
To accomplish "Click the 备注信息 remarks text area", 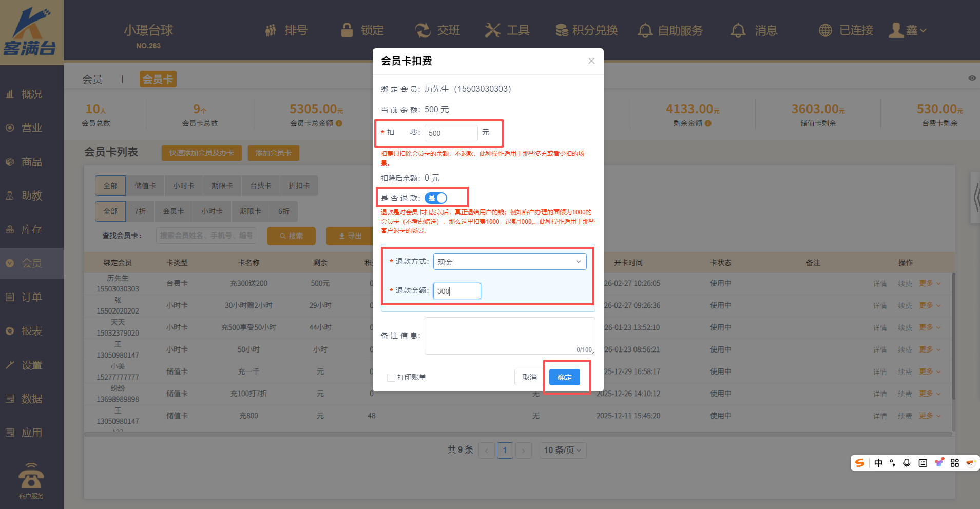I will point(509,336).
